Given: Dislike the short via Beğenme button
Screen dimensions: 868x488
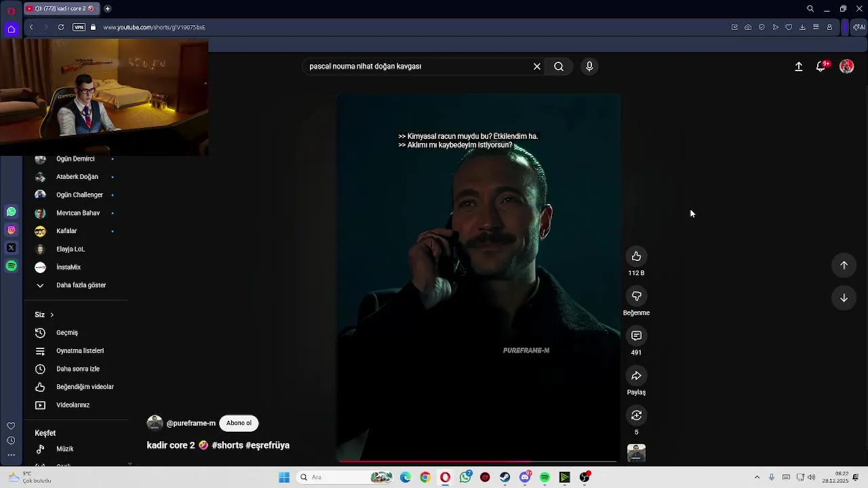Looking at the screenshot, I should tap(636, 296).
